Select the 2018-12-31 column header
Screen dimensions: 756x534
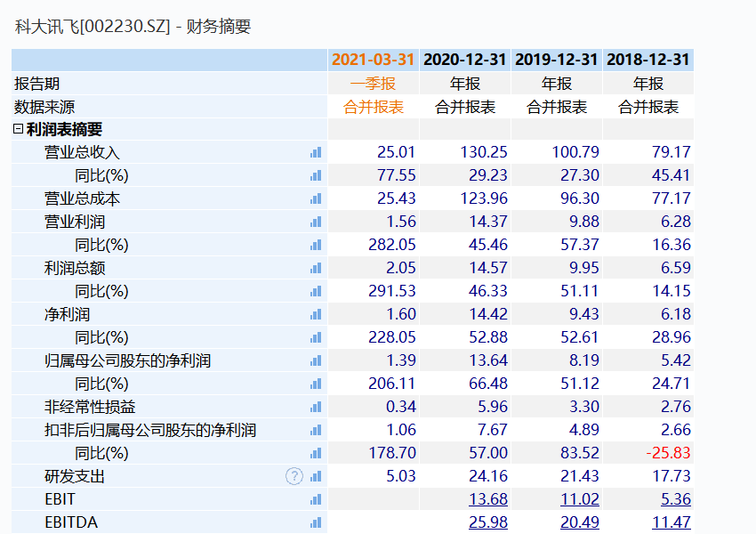648,60
